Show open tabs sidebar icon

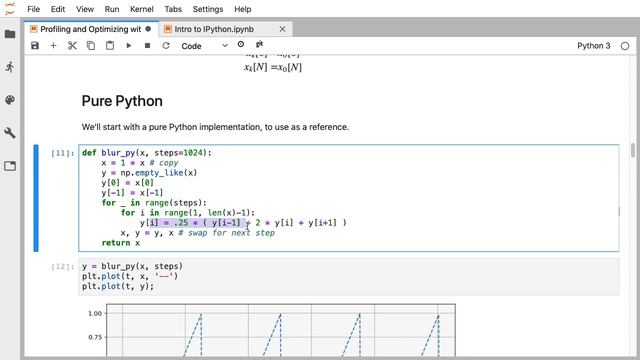[10, 166]
